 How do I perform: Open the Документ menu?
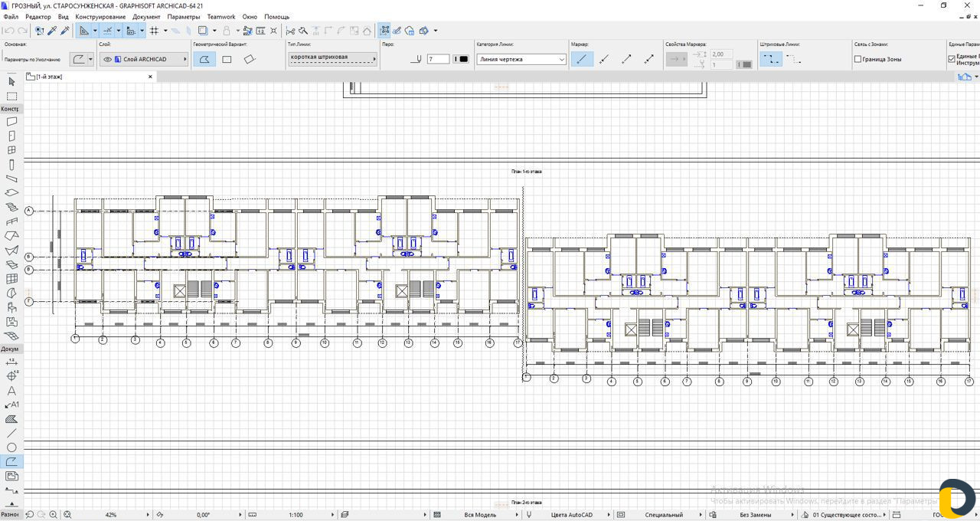point(146,16)
